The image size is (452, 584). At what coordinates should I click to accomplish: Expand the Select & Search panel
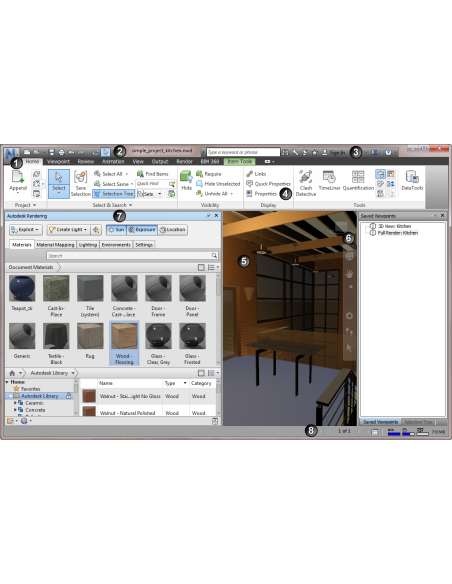tap(112, 205)
